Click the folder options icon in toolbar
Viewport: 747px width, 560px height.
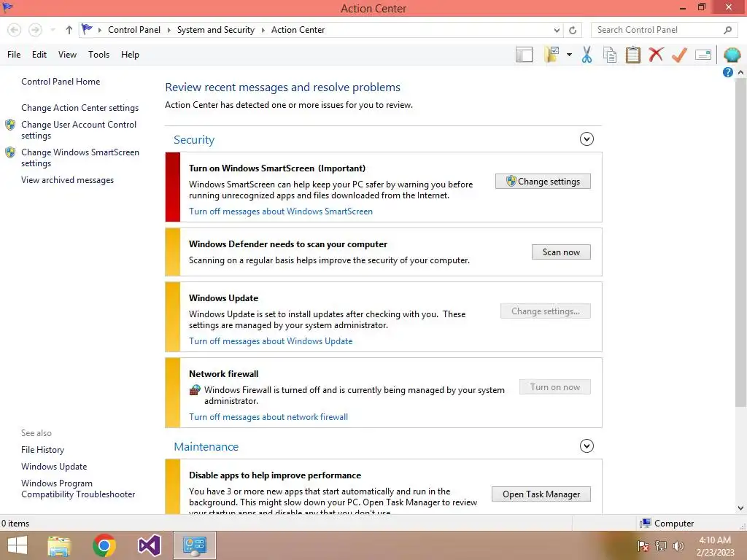tap(551, 55)
